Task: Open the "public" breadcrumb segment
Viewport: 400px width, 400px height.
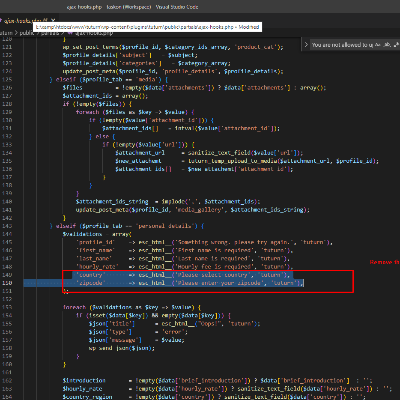Action: click(27, 33)
